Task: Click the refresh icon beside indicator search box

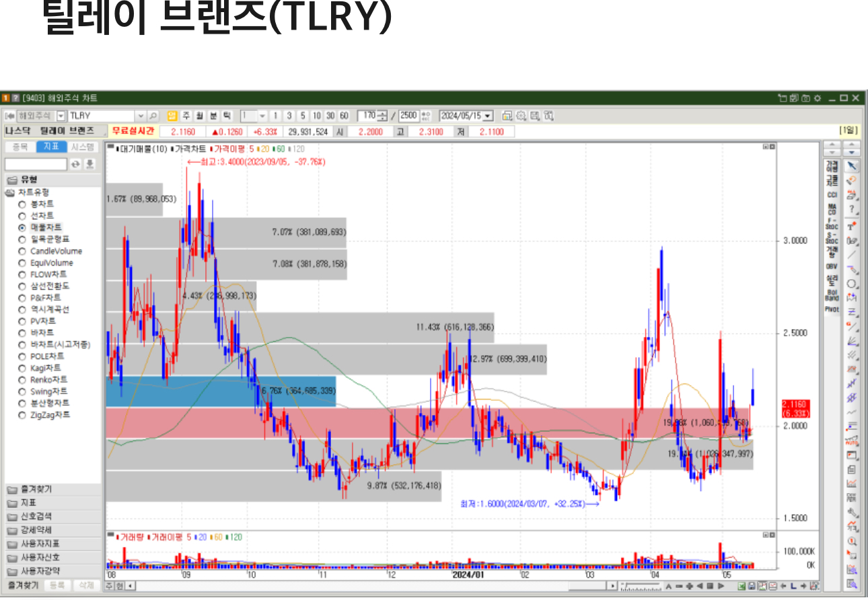Action: click(x=76, y=164)
